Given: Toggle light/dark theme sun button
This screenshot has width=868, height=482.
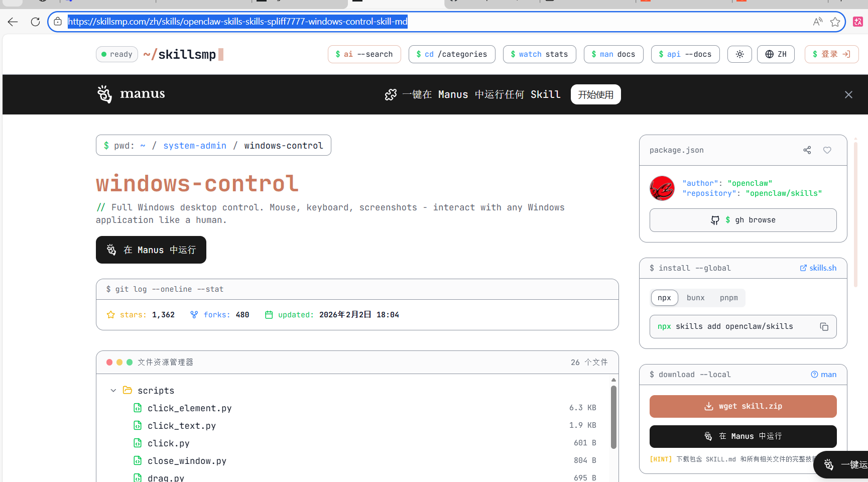Looking at the screenshot, I should point(740,54).
